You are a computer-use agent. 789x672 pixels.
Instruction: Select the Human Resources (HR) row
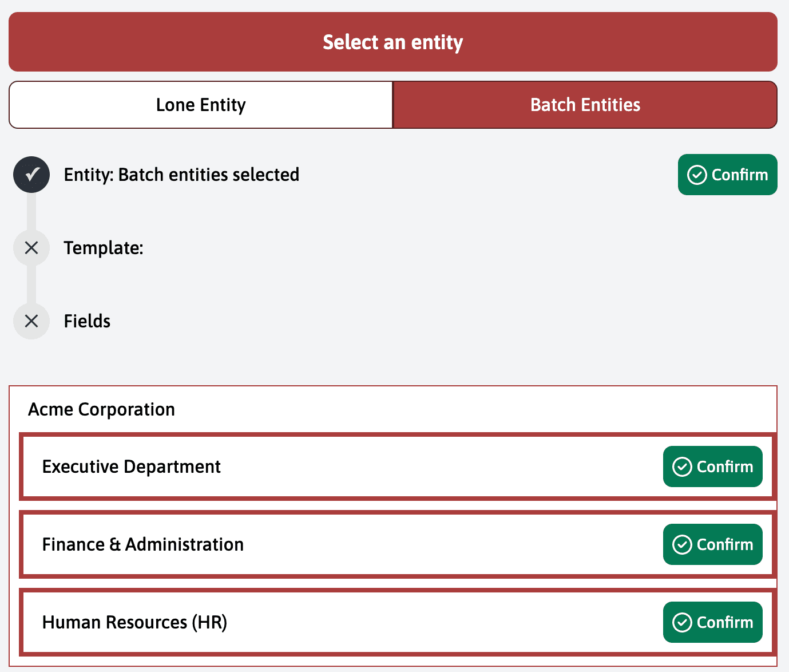tap(343, 623)
